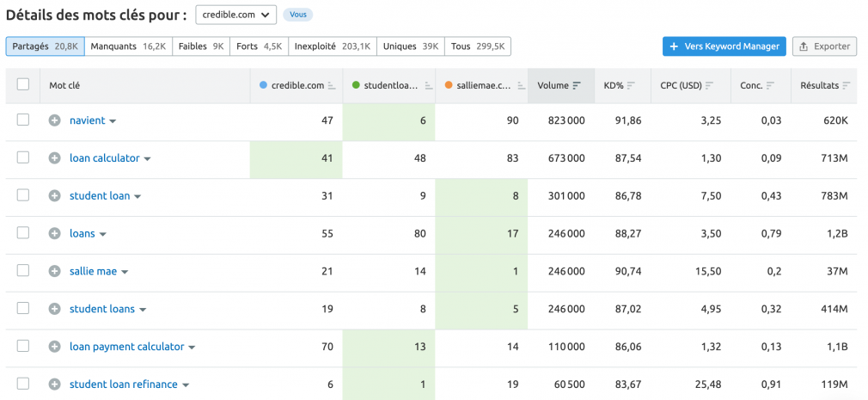Image resolution: width=868 pixels, height=400 pixels.
Task: Open the loan calculator keyword link
Action: tap(105, 158)
